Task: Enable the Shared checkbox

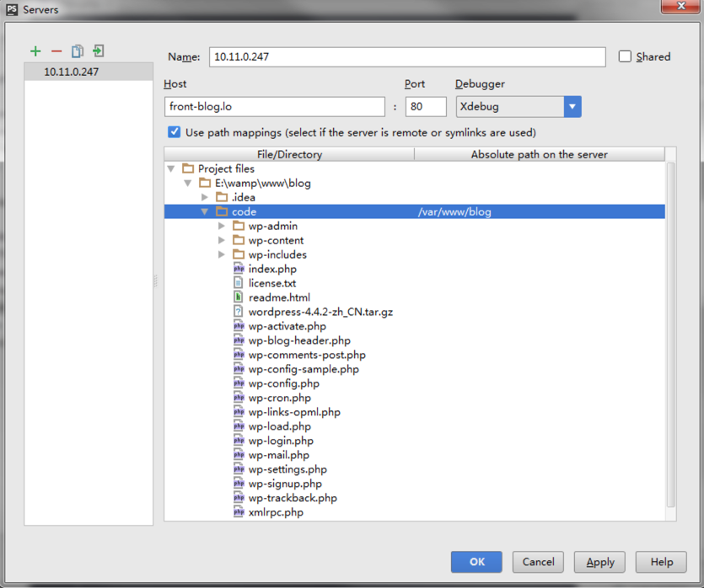Action: (625, 56)
